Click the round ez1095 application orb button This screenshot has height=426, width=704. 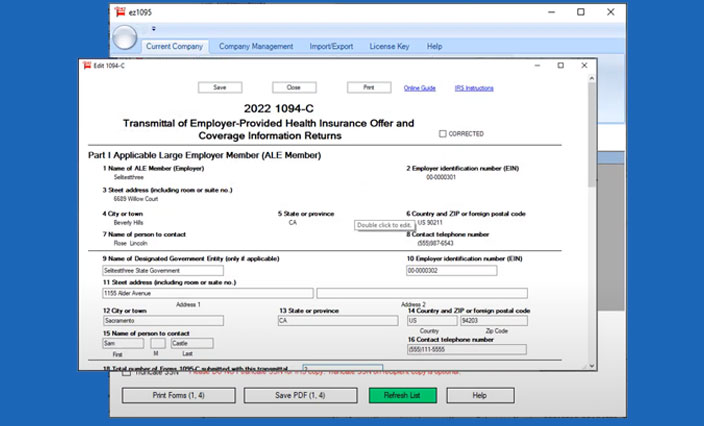pos(124,37)
